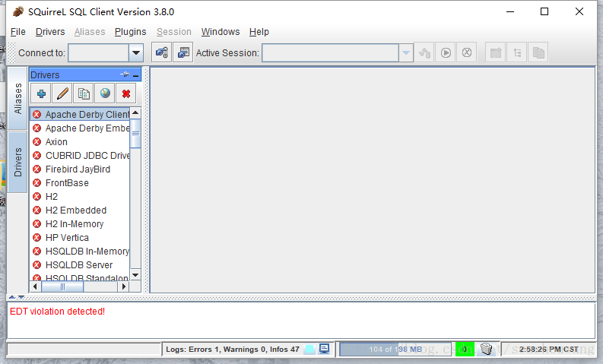The image size is (603, 364).
Task: Select the H2 driver row
Action: click(x=80, y=196)
